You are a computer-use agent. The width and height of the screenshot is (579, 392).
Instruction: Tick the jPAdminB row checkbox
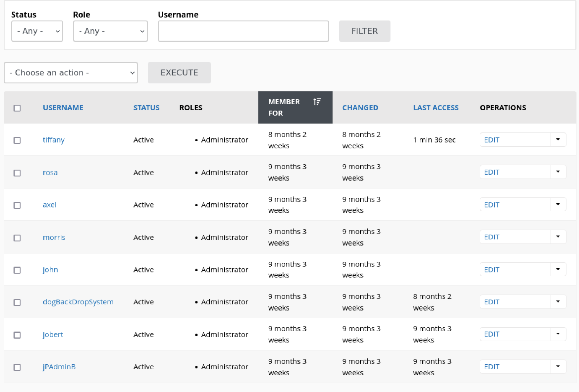[x=17, y=367]
